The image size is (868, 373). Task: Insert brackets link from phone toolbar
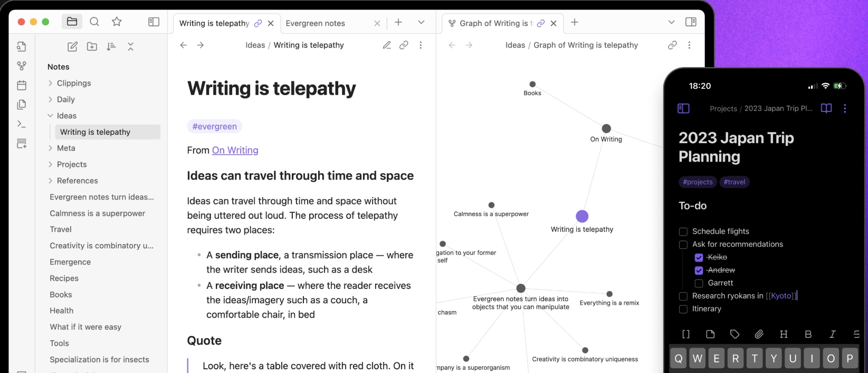(686, 334)
